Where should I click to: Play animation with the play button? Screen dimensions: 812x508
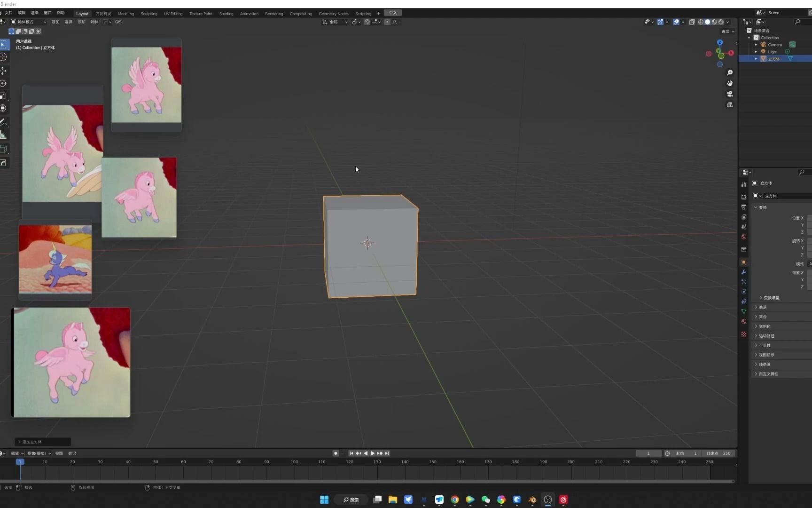(x=373, y=453)
